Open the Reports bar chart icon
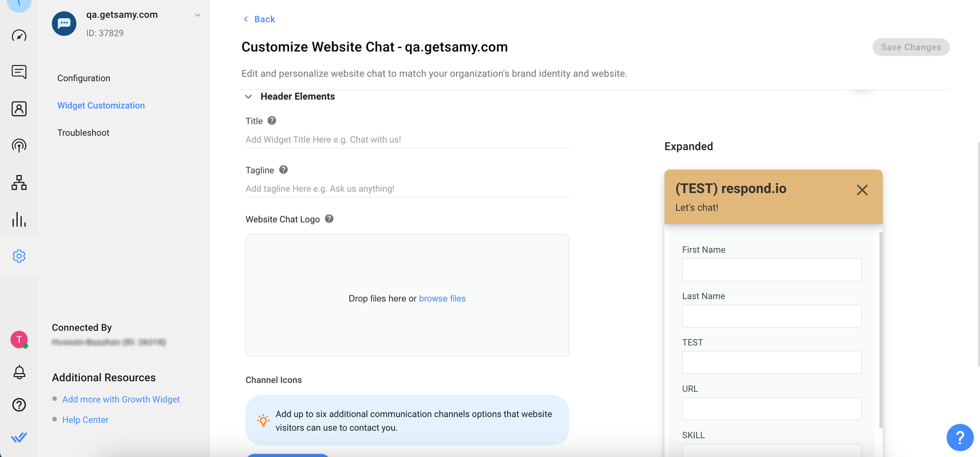The width and height of the screenshot is (980, 457). point(19,219)
